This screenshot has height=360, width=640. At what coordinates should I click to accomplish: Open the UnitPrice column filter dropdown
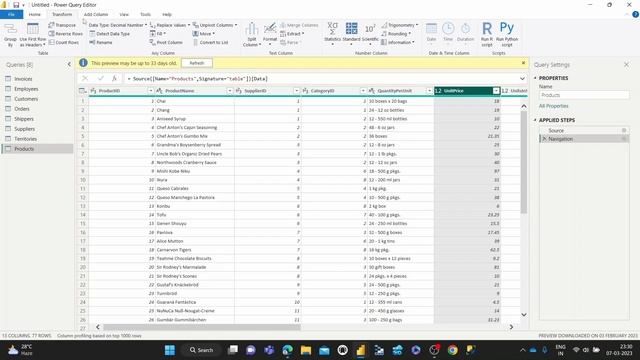(496, 91)
